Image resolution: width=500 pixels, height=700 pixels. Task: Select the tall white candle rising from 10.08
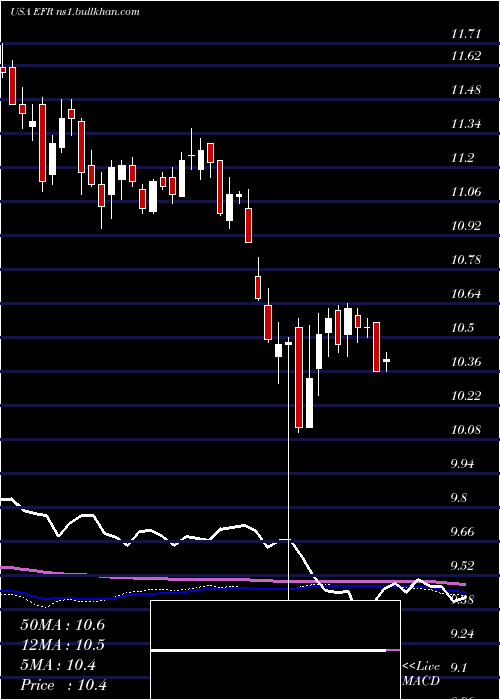(309, 403)
